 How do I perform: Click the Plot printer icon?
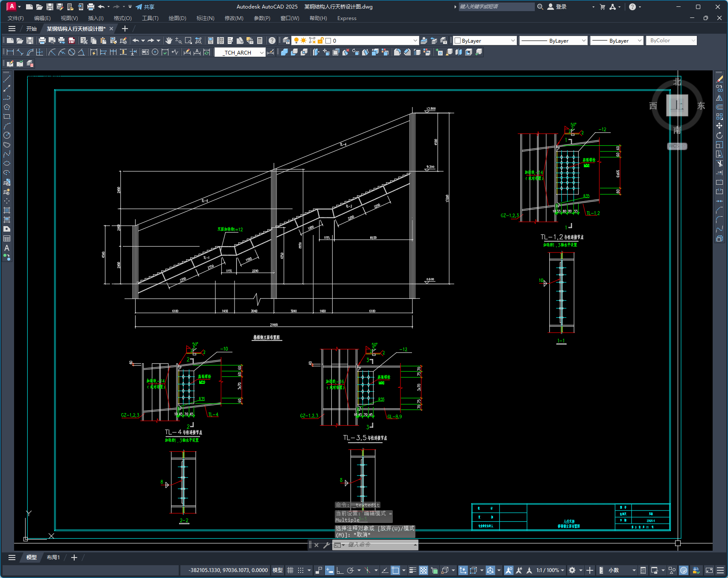tap(42, 41)
